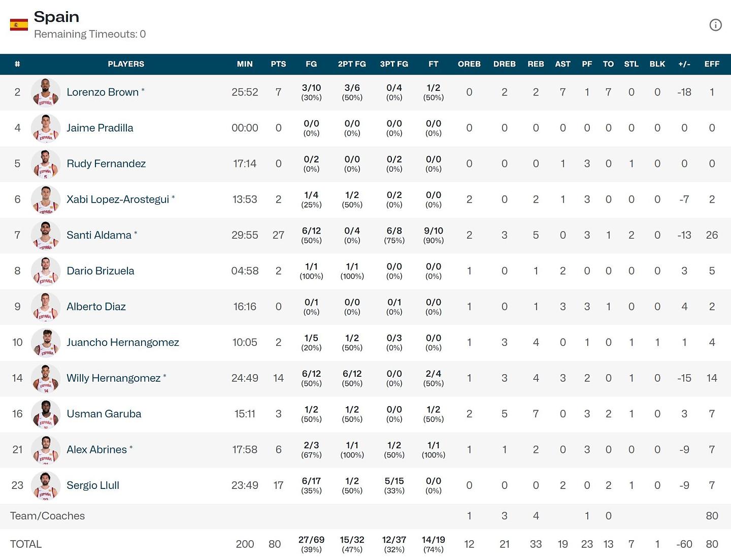Open Alberto Diaz player link
Viewport: 731px width, 560px height.
pyautogui.click(x=96, y=307)
